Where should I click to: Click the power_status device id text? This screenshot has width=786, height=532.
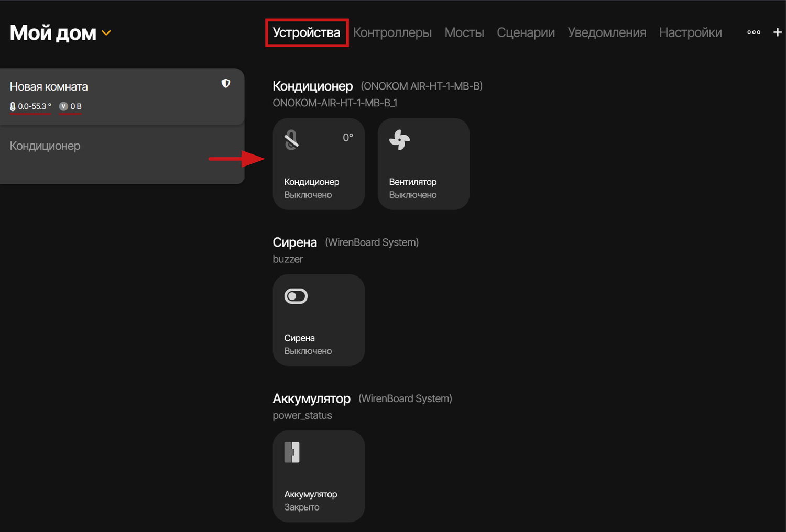point(302,415)
